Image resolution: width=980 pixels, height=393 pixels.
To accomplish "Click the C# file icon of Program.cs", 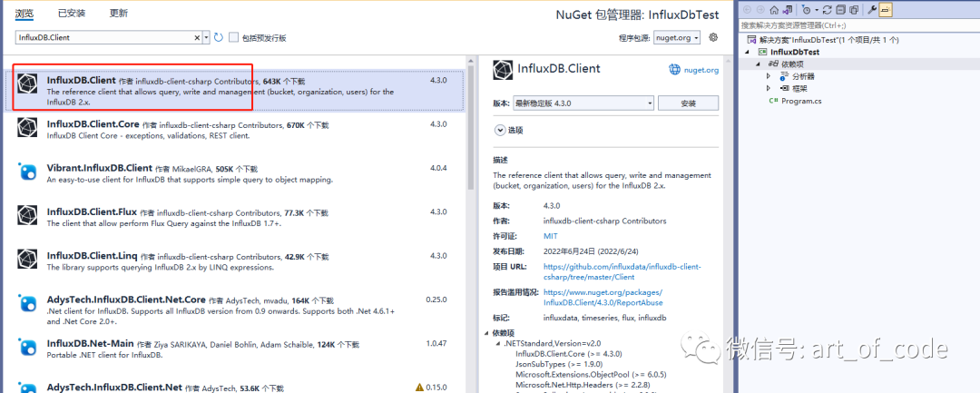I will click(x=774, y=101).
